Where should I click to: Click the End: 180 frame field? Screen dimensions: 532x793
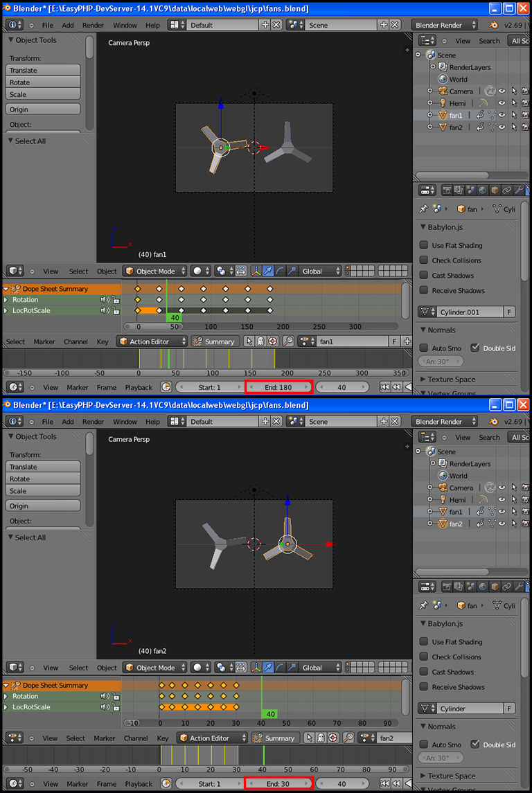[278, 387]
